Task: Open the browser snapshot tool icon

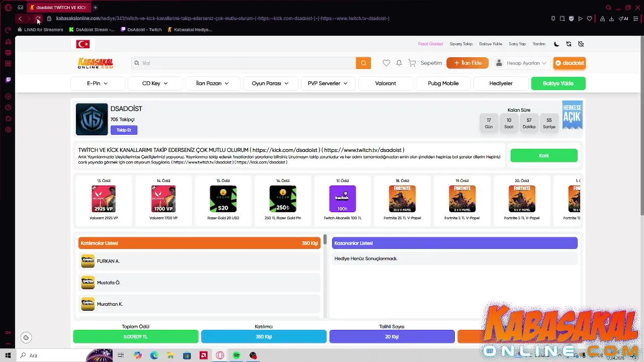Action: 562,19
